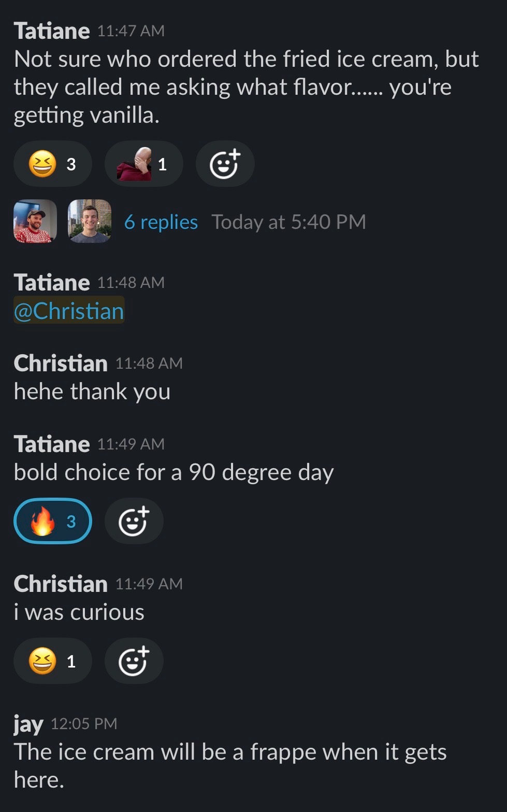
Task: Toggle the facepalm reaction with count 1
Action: 143,164
